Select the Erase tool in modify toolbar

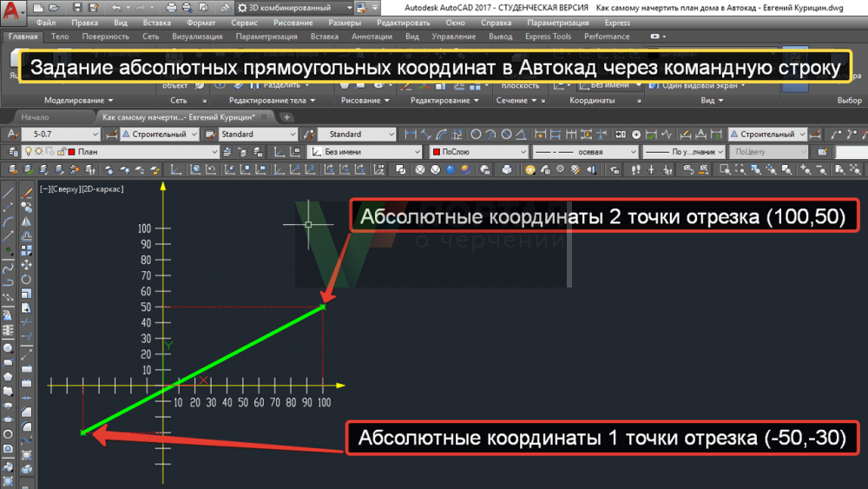click(x=26, y=194)
